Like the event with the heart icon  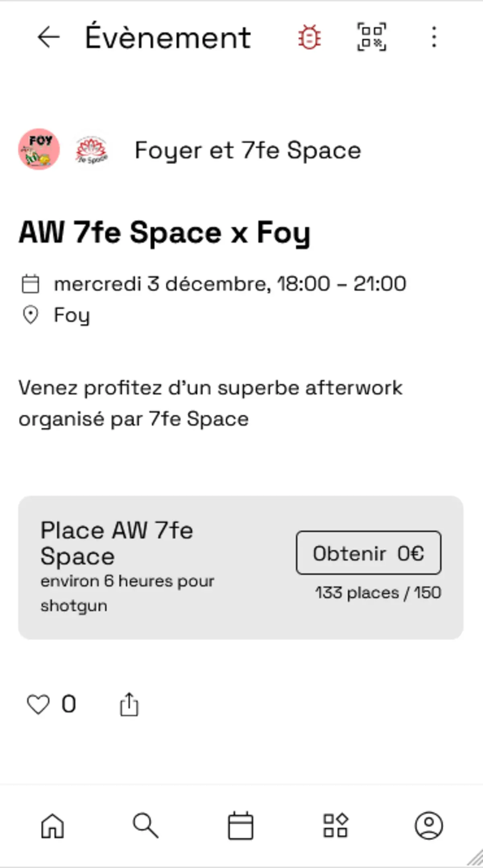[x=38, y=705]
